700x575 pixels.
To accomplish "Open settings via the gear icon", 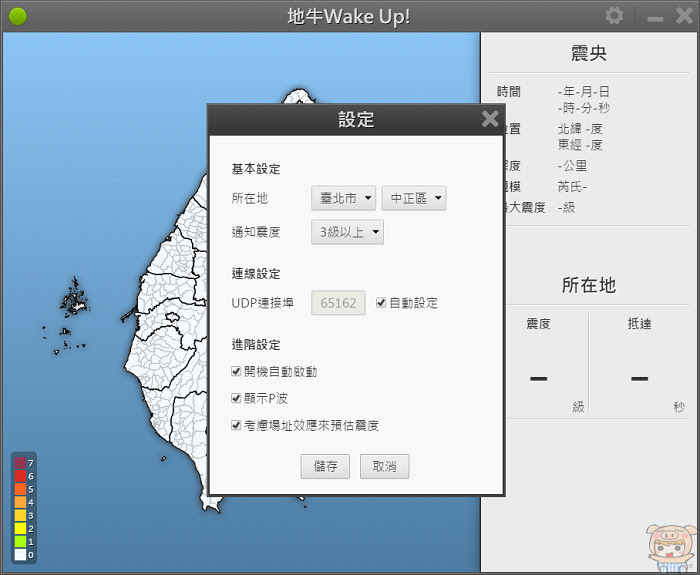I will point(614,17).
